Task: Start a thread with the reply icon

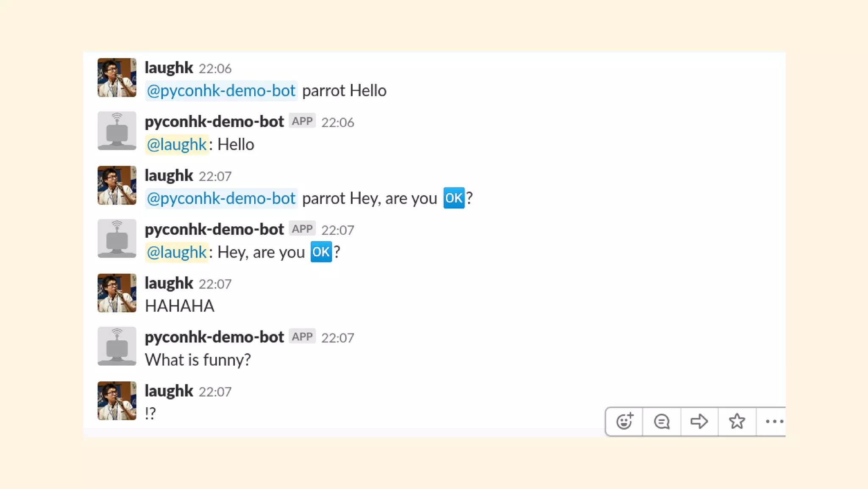Action: [x=662, y=421]
